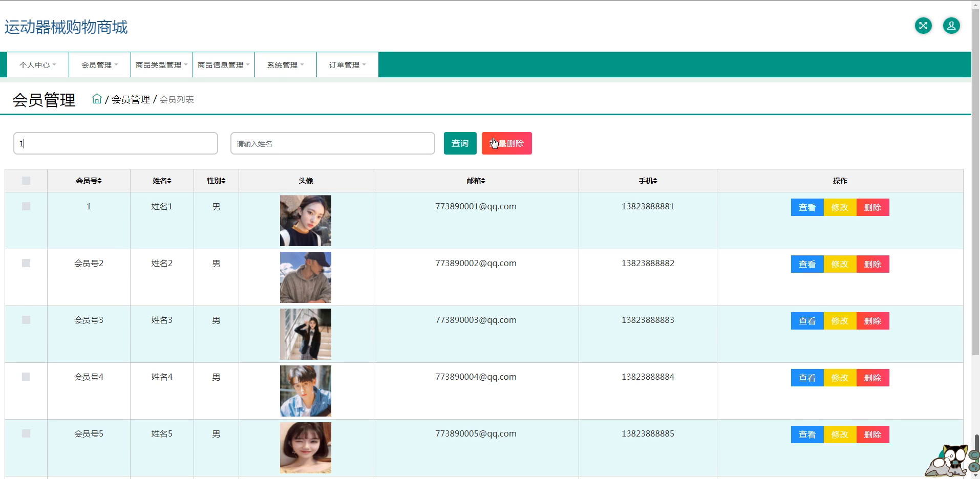Click 删除 button for 姓名3 row
Screen dimensions: 980x479
click(x=872, y=321)
